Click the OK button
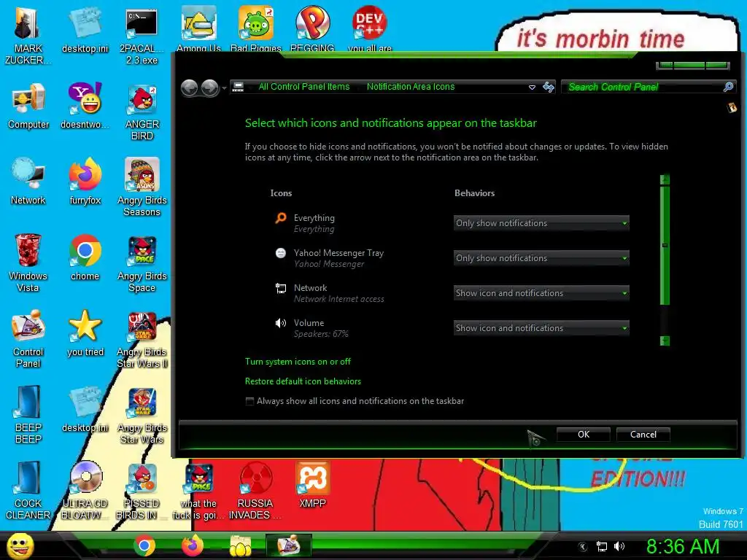Screen dimensions: 747x560 click(584, 435)
